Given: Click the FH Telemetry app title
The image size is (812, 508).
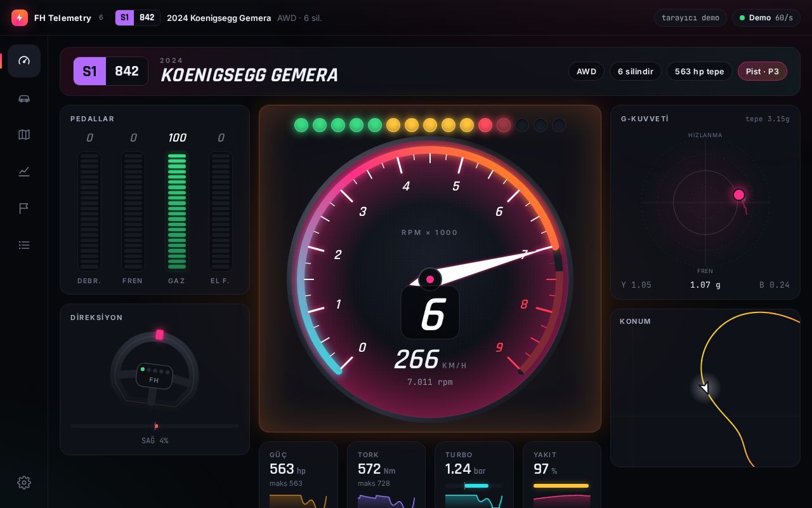Looking at the screenshot, I should [63, 18].
